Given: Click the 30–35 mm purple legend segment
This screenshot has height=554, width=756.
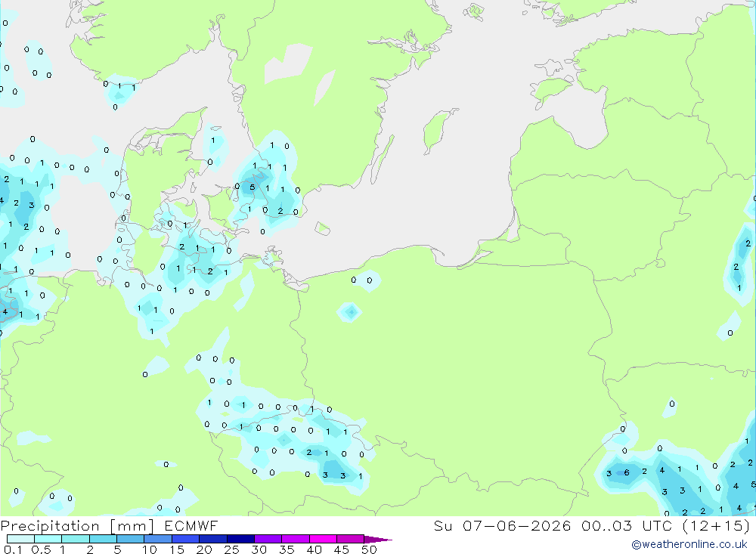Looking at the screenshot, I should [268, 539].
